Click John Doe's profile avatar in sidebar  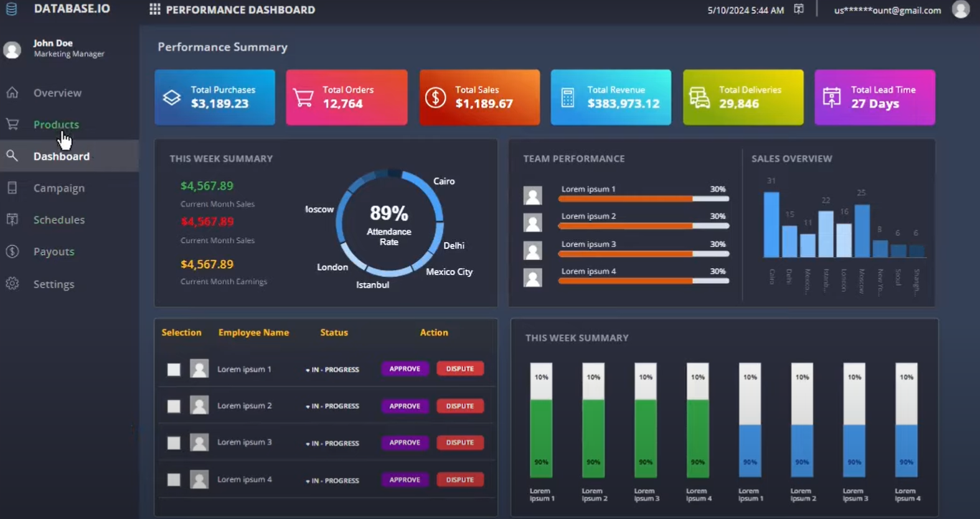click(x=12, y=49)
